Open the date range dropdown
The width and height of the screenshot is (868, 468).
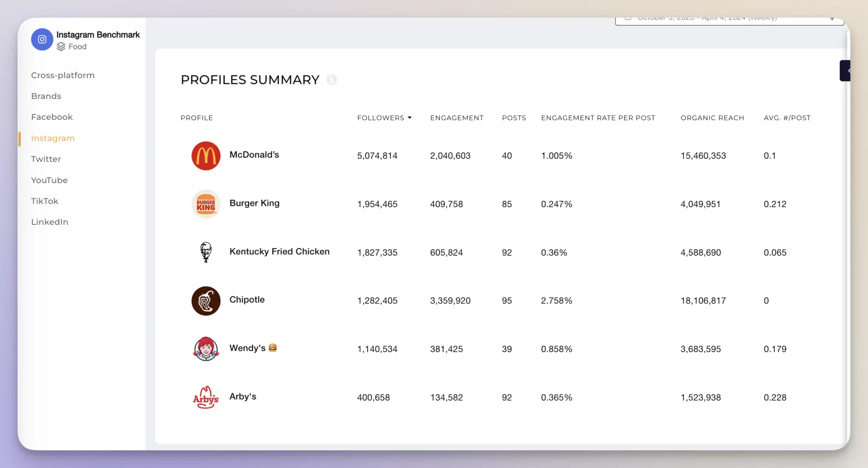[x=729, y=21]
